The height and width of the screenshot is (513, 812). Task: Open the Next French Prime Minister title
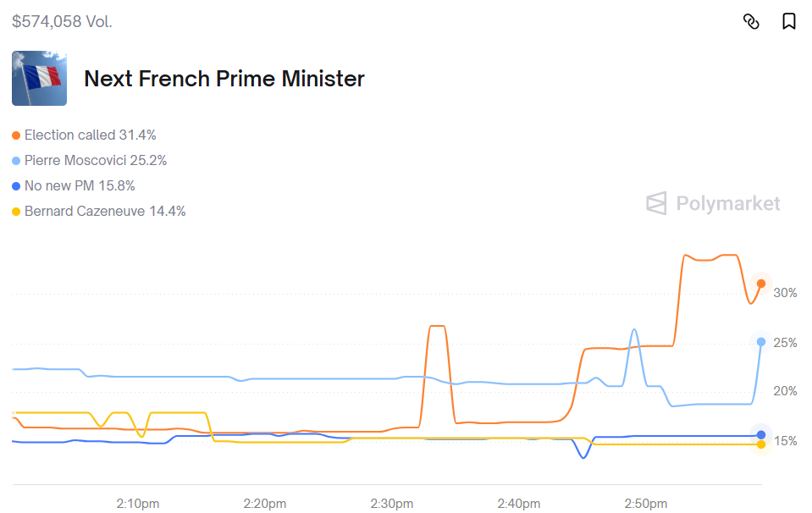click(x=224, y=79)
